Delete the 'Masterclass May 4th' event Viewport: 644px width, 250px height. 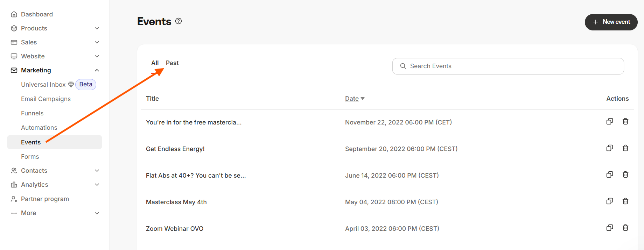pyautogui.click(x=625, y=201)
